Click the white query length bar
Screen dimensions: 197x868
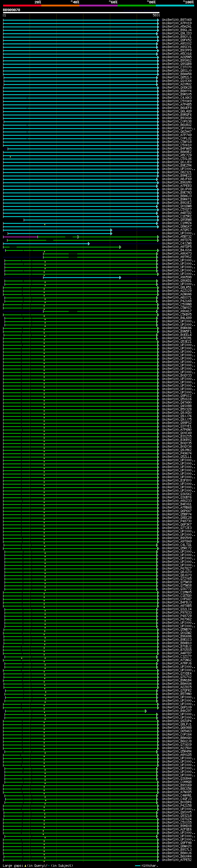pyautogui.click(x=81, y=13)
